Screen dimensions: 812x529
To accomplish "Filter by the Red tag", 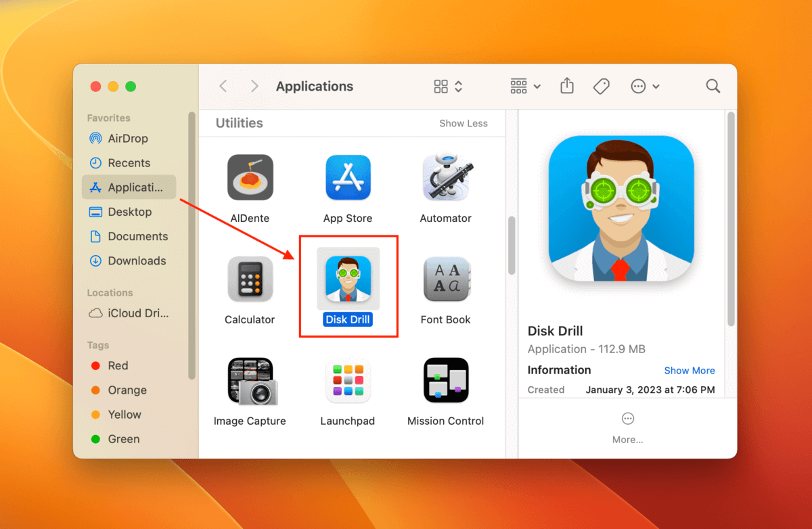I will (x=129, y=365).
